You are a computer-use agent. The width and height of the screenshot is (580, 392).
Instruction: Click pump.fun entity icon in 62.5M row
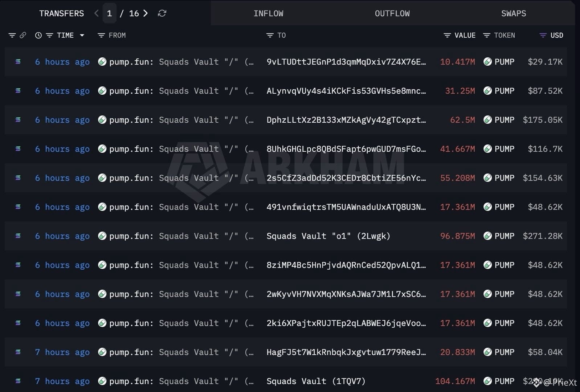click(x=102, y=120)
